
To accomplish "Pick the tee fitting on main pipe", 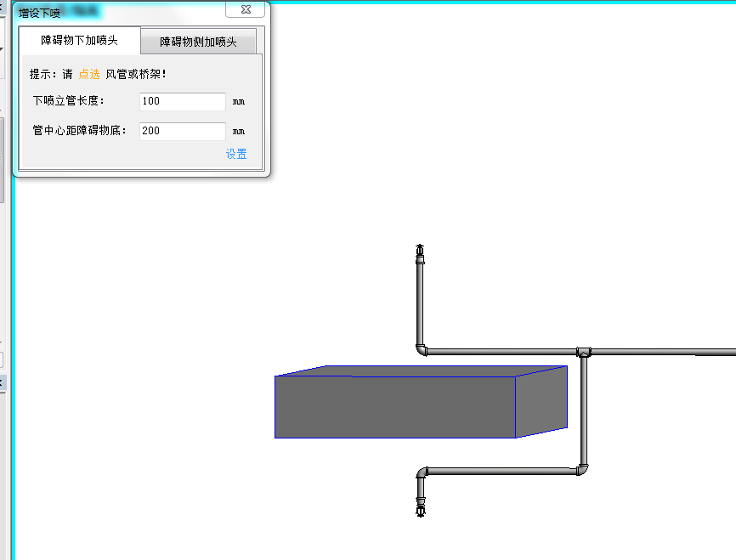I will click(583, 352).
